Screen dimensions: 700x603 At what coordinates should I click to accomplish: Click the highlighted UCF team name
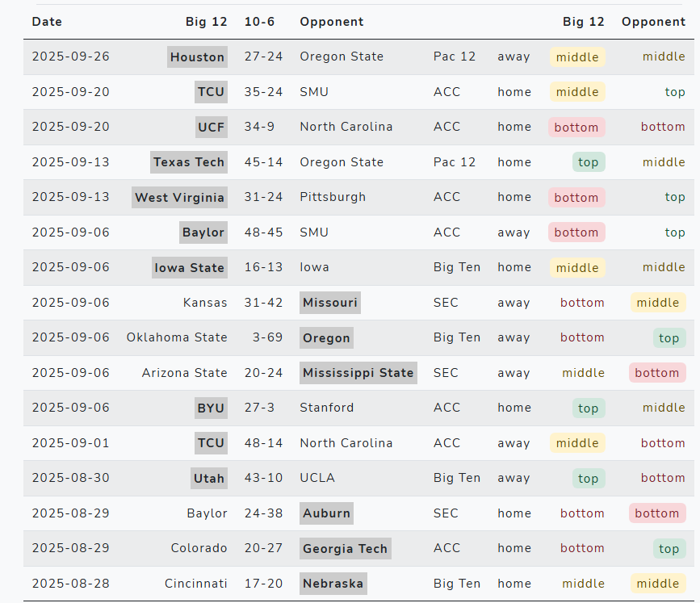pos(212,128)
